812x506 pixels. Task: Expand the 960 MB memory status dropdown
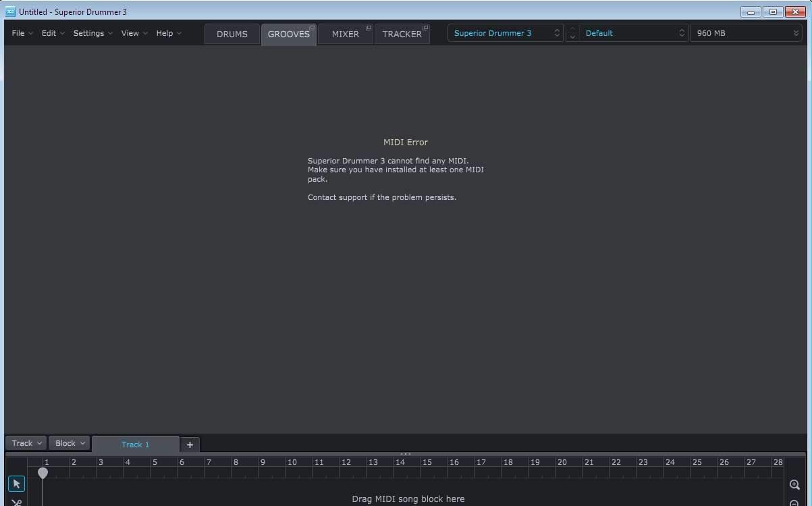[747, 33]
